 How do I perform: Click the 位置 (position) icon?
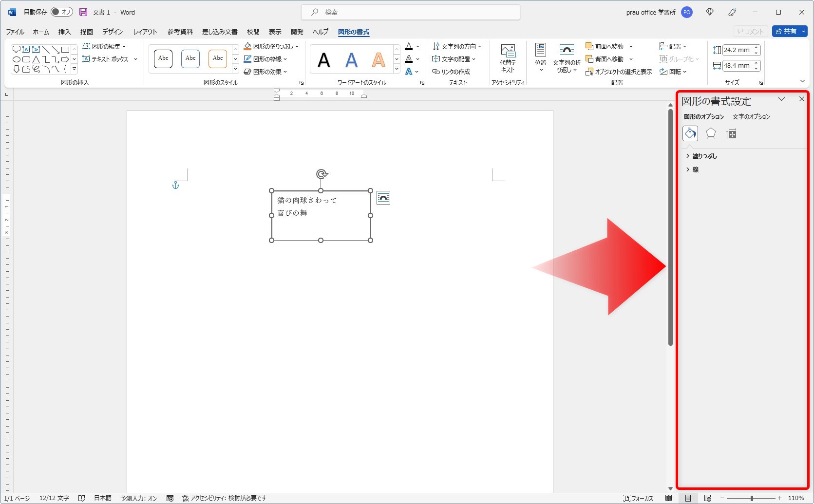pos(540,57)
